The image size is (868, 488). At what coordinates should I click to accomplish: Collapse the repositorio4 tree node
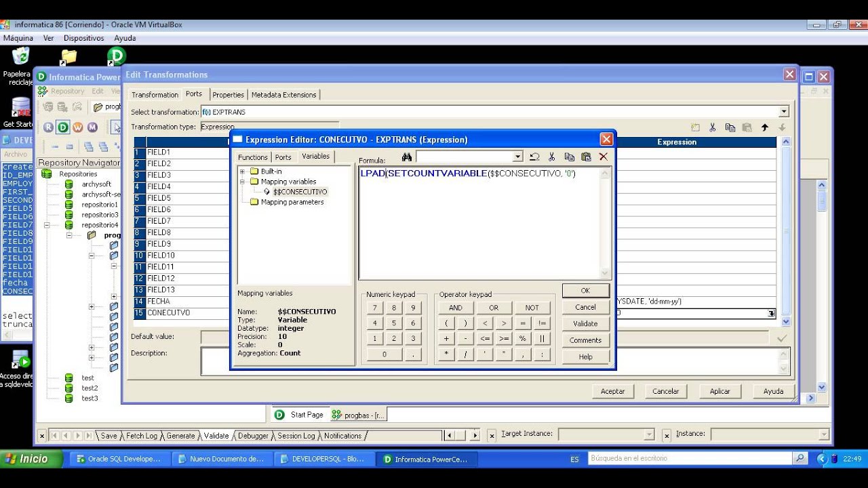coord(46,225)
